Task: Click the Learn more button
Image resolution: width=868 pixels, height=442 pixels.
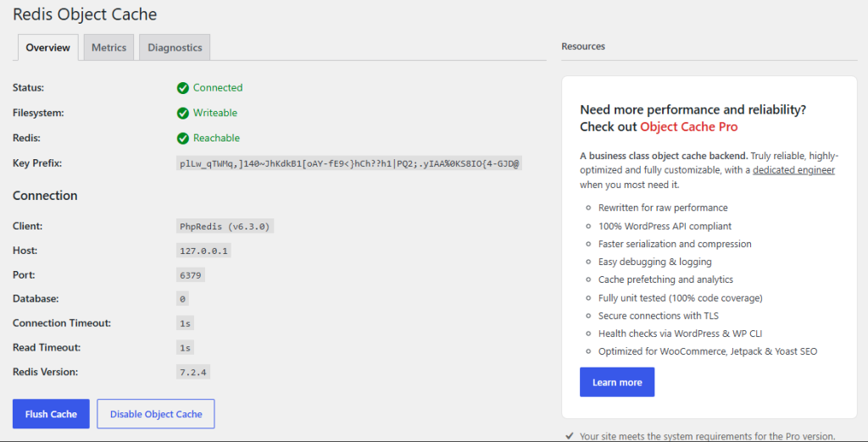Action: tap(617, 382)
